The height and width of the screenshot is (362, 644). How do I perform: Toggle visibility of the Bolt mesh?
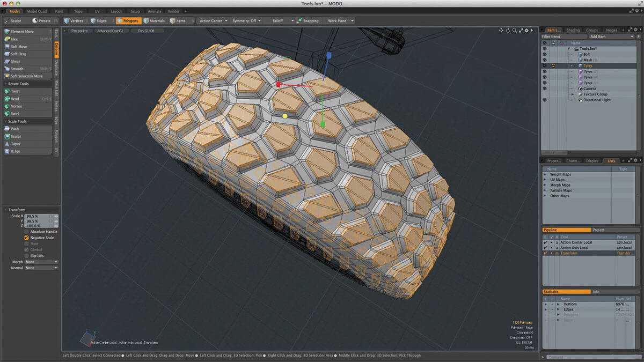tap(545, 54)
